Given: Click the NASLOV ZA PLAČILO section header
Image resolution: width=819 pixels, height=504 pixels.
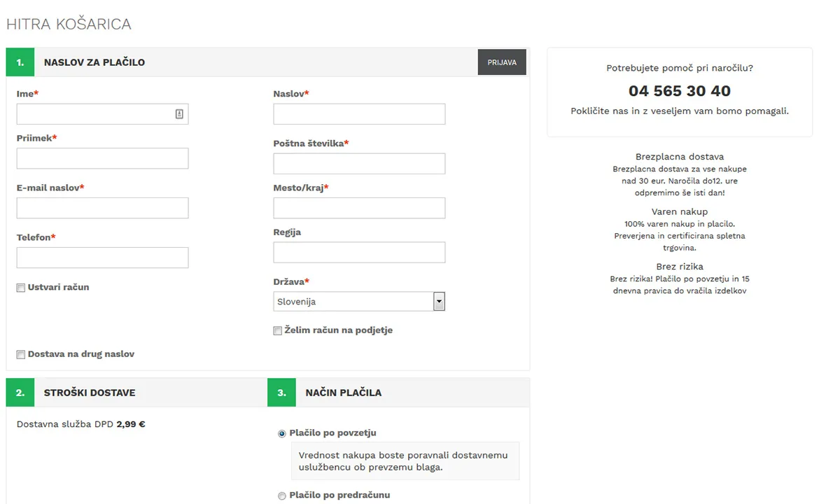Looking at the screenshot, I should 94,62.
